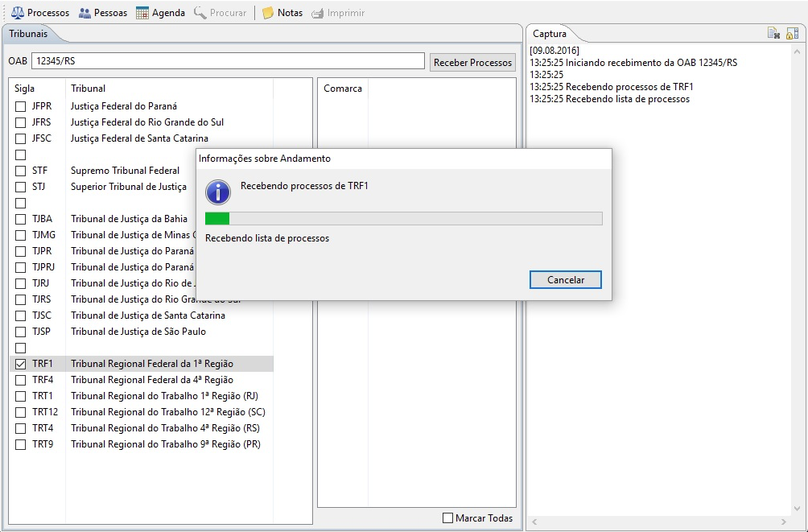Open the Agenda calendar
The image size is (808, 532).
[160, 13]
